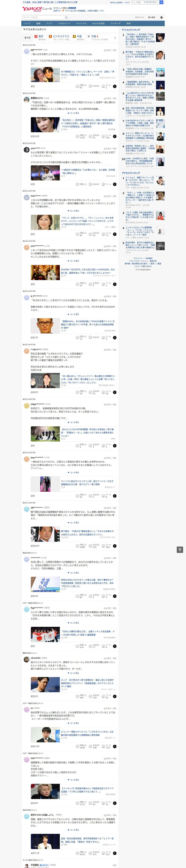This screenshot has height=868, width=186.
Task: Click jqf's user avatar icon
Action: coord(27,51)
